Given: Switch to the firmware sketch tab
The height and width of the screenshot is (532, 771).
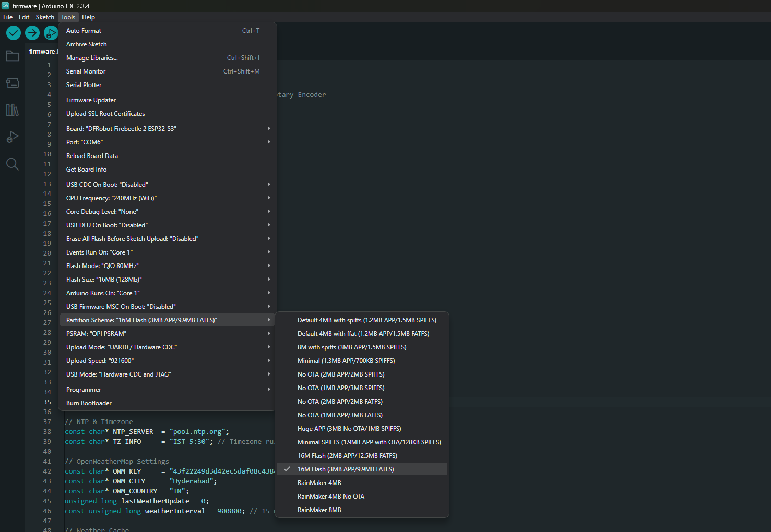Looking at the screenshot, I should 42,51.
